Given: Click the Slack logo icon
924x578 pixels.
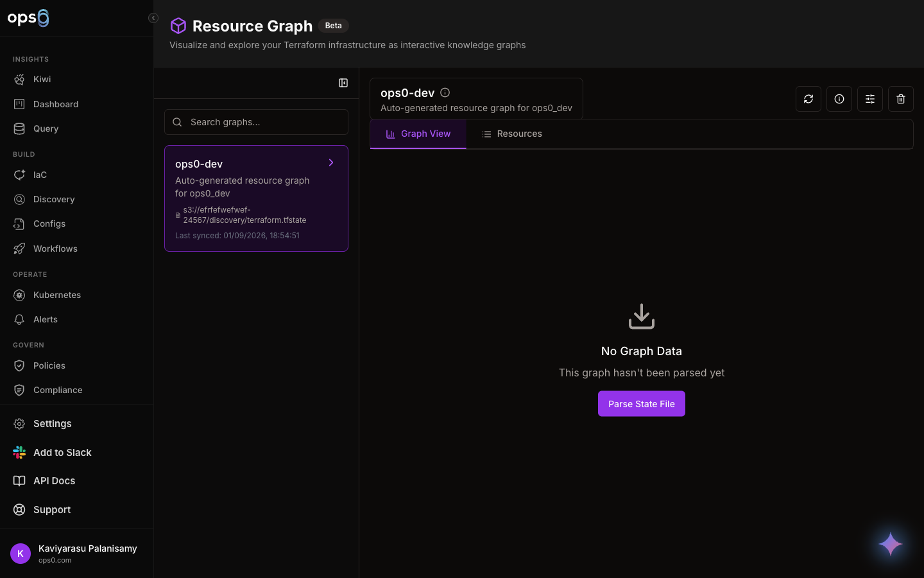Looking at the screenshot, I should [19, 452].
